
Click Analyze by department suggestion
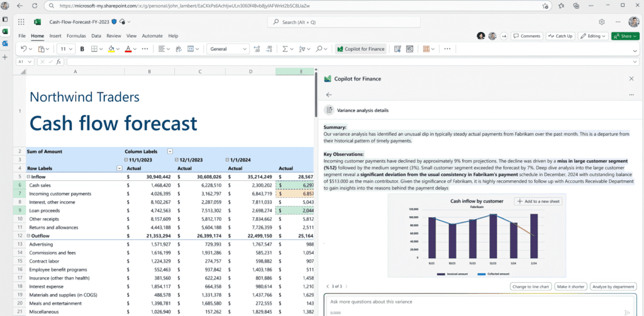pyautogui.click(x=613, y=286)
